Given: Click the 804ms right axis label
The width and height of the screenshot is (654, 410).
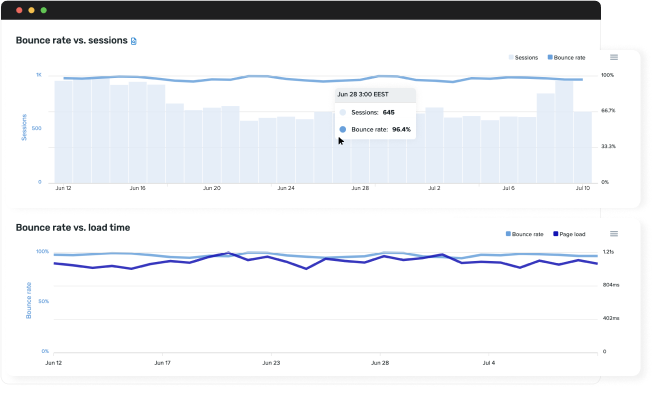Looking at the screenshot, I should [611, 285].
